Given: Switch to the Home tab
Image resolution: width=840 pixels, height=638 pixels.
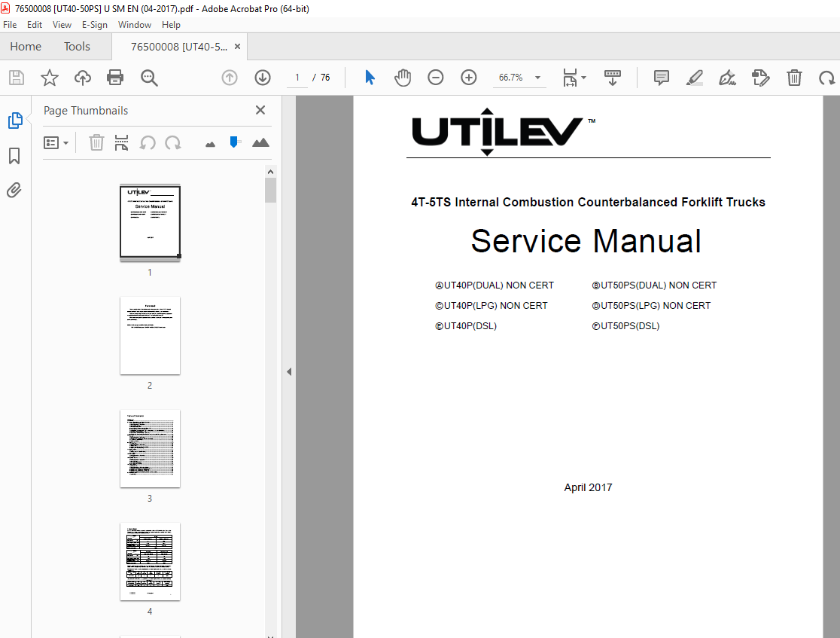Looking at the screenshot, I should pos(25,47).
